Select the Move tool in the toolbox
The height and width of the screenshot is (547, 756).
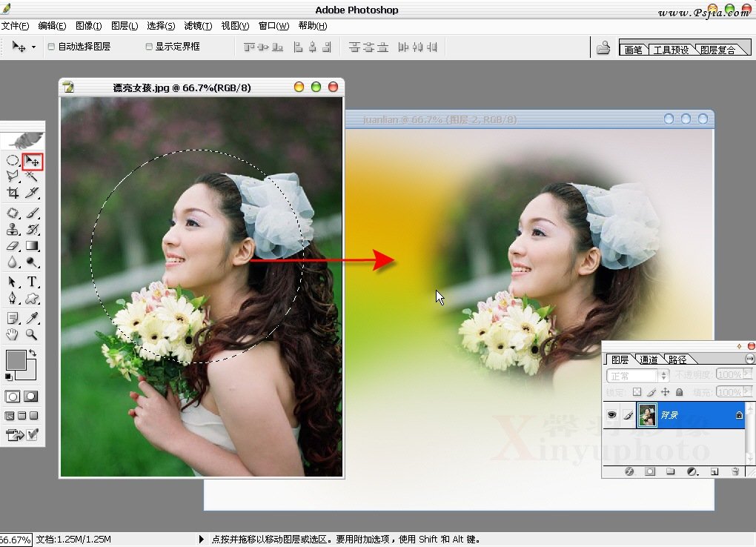[33, 161]
